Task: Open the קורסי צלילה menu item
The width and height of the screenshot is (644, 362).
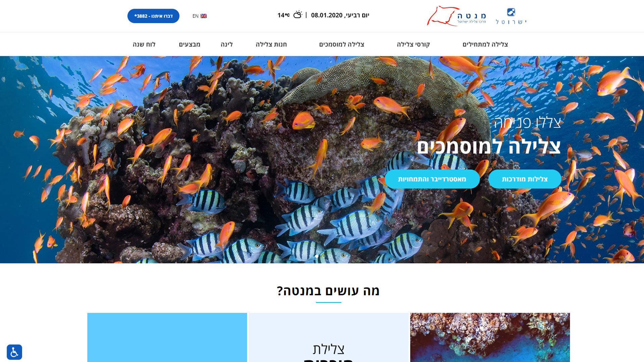Action: [x=413, y=44]
